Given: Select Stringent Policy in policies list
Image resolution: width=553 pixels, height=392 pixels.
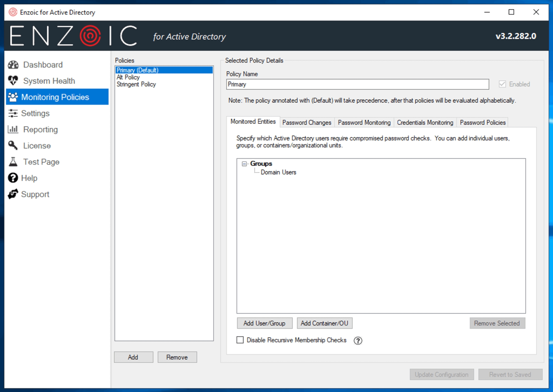Looking at the screenshot, I should pos(136,84).
